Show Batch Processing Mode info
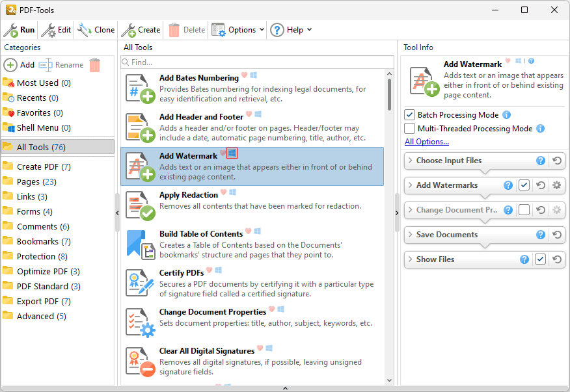The height and width of the screenshot is (392, 570). click(506, 115)
